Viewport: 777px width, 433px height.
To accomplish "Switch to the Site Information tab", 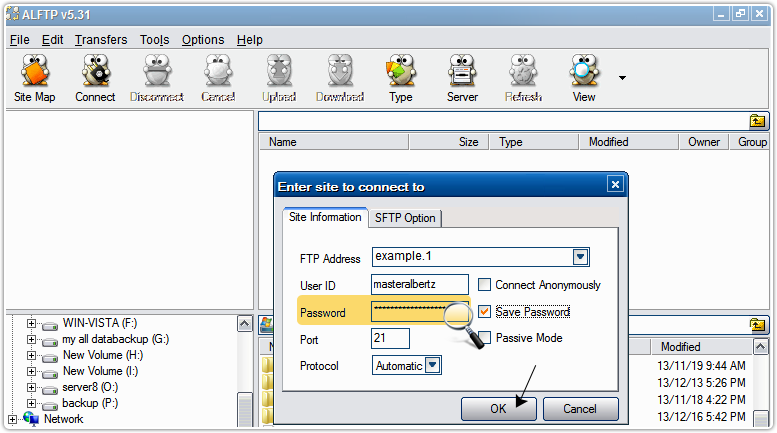I will click(x=325, y=217).
